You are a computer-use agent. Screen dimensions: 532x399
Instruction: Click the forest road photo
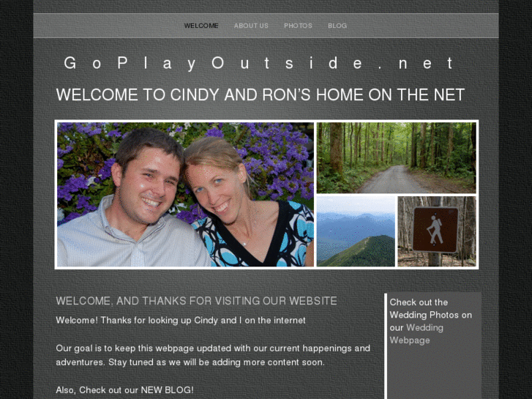coord(397,158)
